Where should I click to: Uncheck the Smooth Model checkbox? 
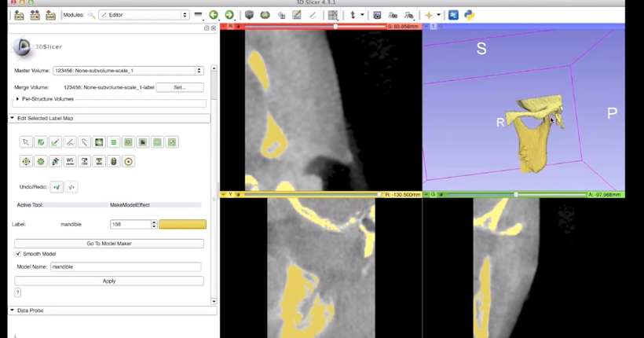(x=18, y=254)
